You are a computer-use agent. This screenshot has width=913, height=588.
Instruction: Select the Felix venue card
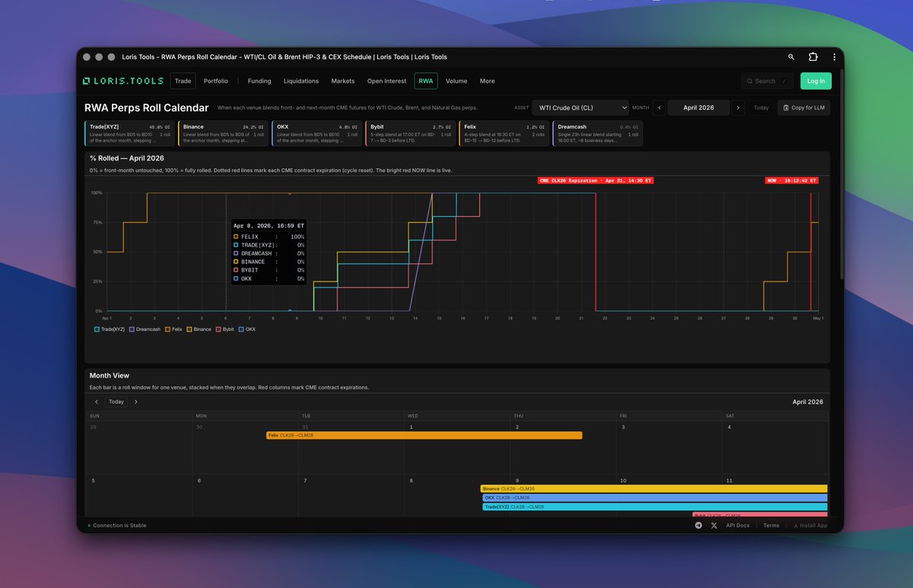click(504, 133)
